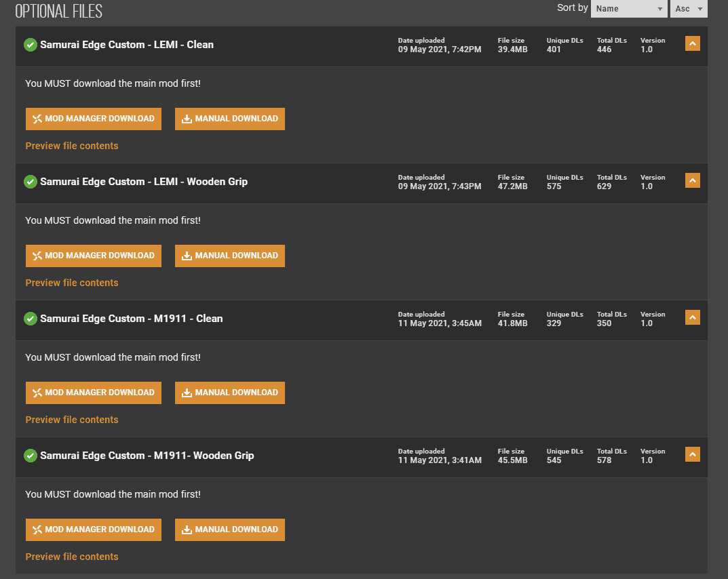Click version '1.0' in LEMI - Clean row
Viewport: 728px width, 579px height.
click(647, 49)
